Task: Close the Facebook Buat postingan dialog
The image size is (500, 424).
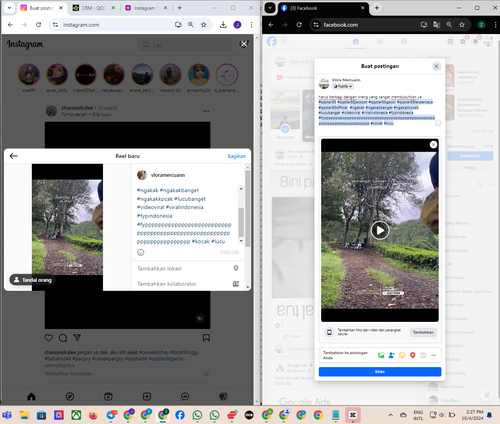Action: point(436,66)
